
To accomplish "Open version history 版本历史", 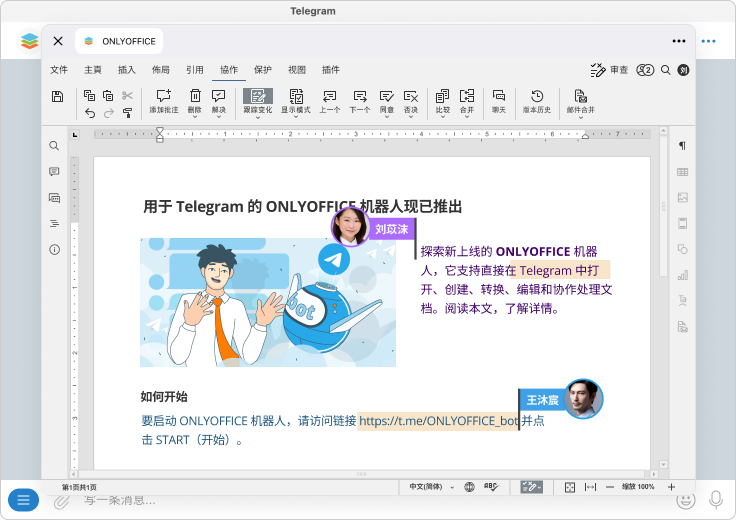I will click(537, 101).
